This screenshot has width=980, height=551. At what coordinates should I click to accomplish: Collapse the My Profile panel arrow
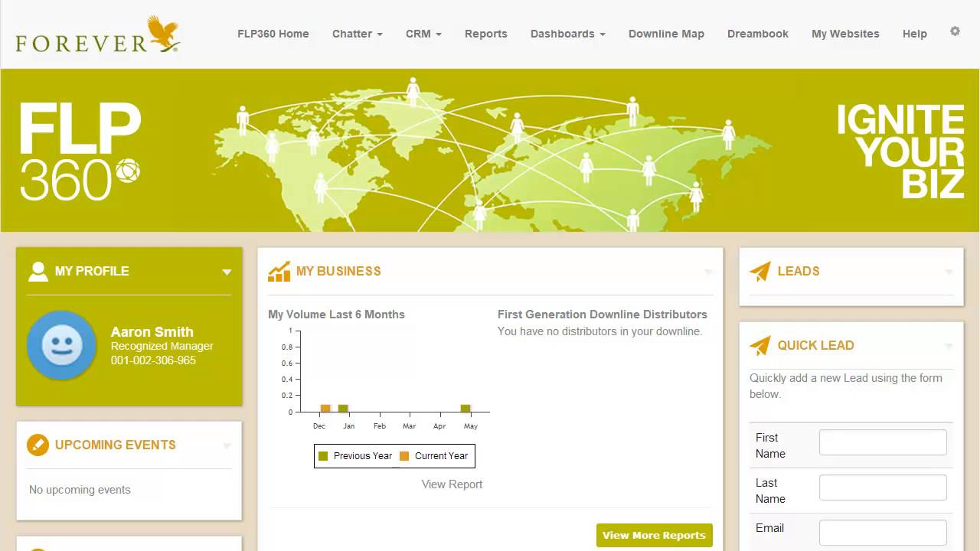227,272
